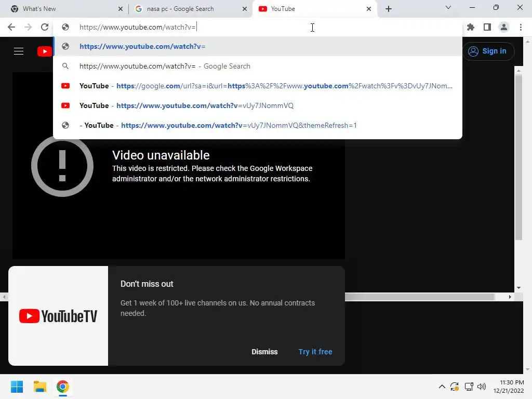Close the What's New tab

pos(121,9)
